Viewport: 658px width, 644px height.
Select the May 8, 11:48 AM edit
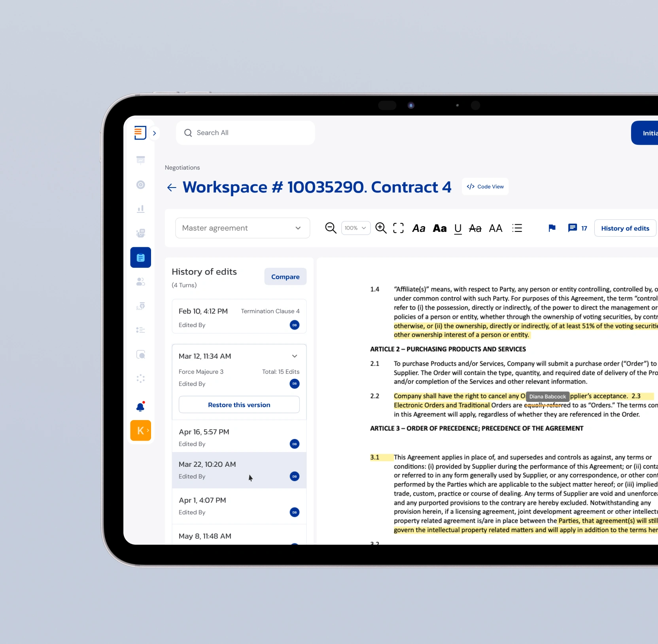pyautogui.click(x=239, y=535)
